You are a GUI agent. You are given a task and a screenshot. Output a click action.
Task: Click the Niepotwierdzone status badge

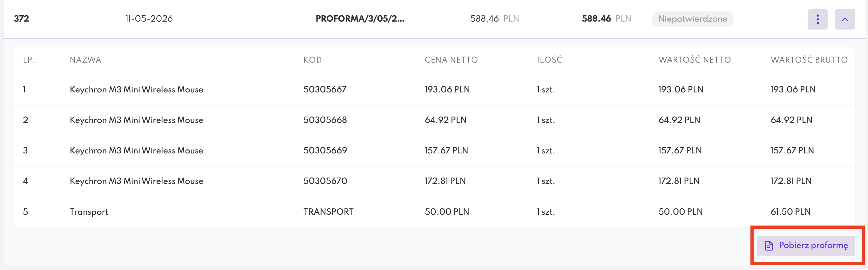tap(692, 19)
